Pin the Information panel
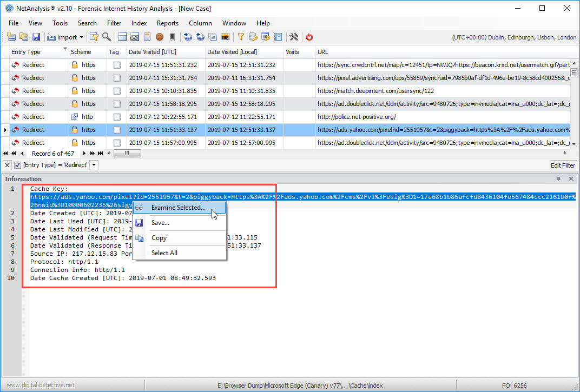580x392 pixels. tap(558, 178)
